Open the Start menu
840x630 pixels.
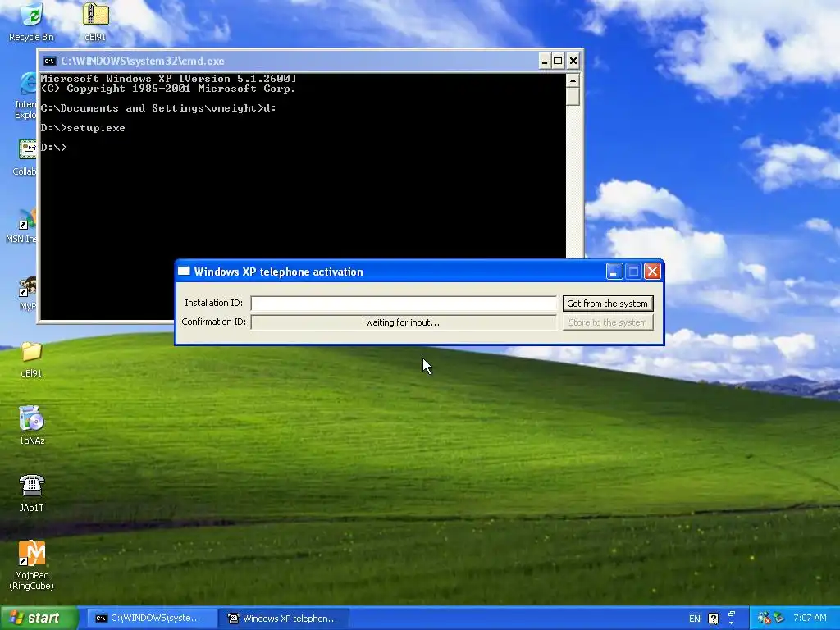pyautogui.click(x=39, y=618)
